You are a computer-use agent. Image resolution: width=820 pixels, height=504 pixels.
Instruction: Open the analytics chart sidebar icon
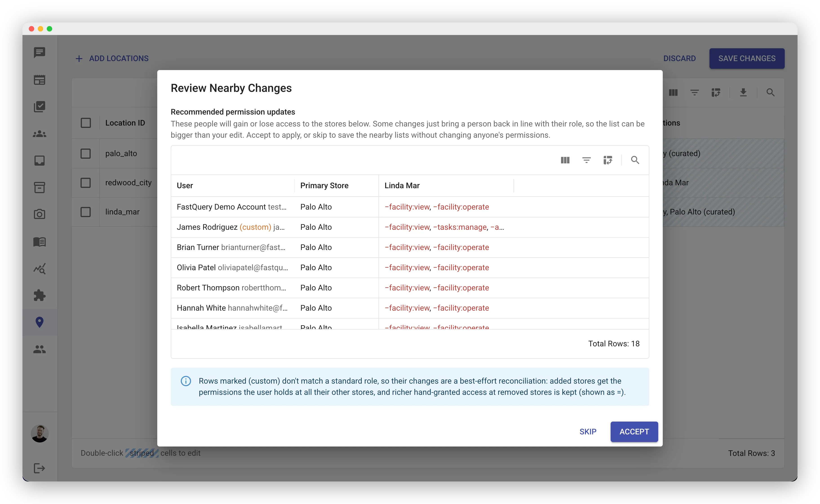pyautogui.click(x=39, y=269)
